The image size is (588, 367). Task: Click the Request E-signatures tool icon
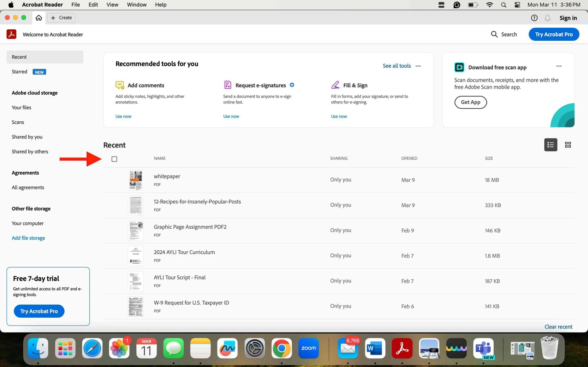click(x=228, y=85)
